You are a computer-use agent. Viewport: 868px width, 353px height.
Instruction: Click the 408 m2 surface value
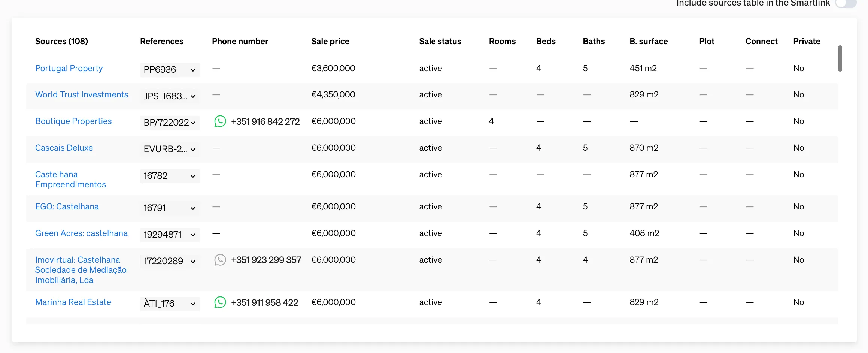(644, 233)
